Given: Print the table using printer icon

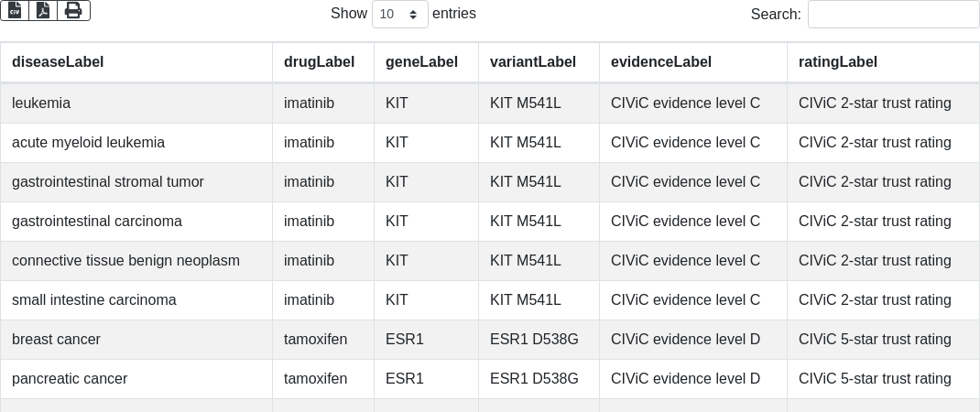Looking at the screenshot, I should pos(73,11).
